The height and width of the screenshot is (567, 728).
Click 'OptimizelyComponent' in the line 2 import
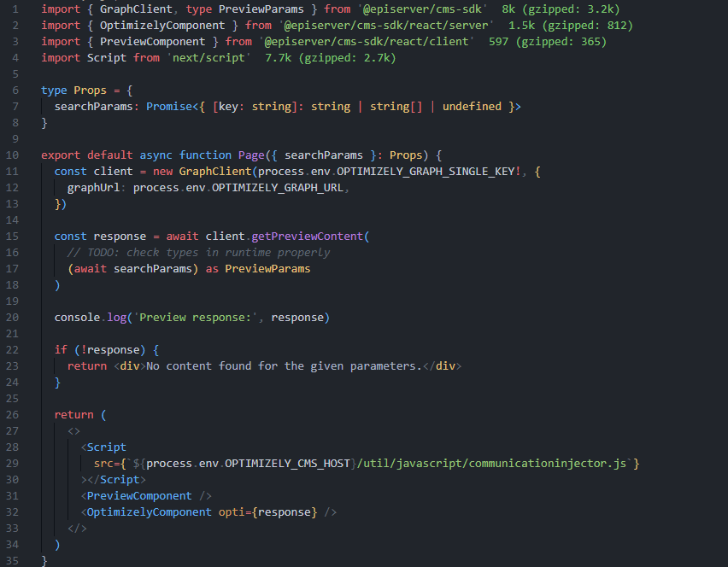coord(162,26)
